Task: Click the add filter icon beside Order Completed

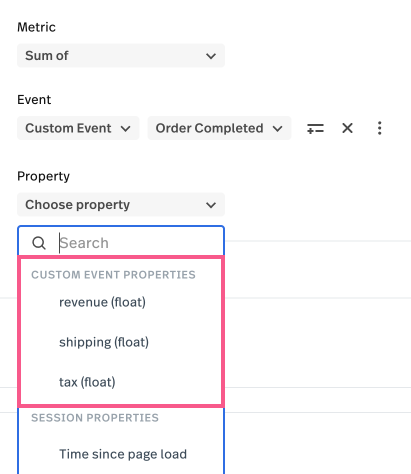Action: 315,128
